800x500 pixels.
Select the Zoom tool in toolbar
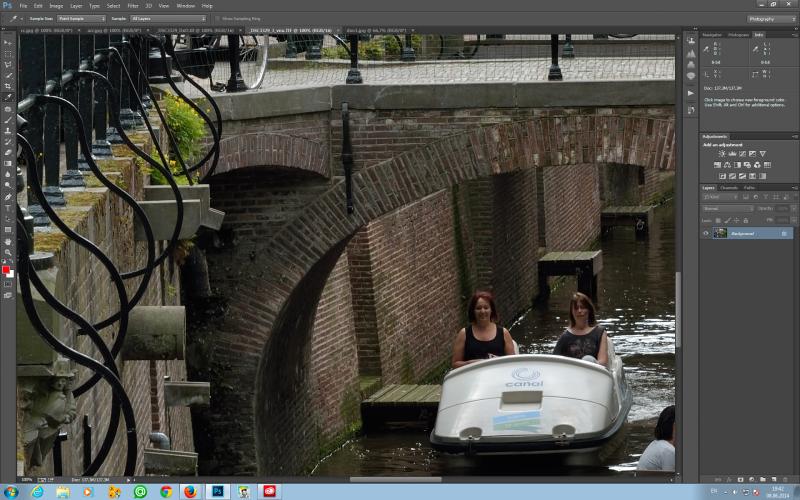pos(8,252)
